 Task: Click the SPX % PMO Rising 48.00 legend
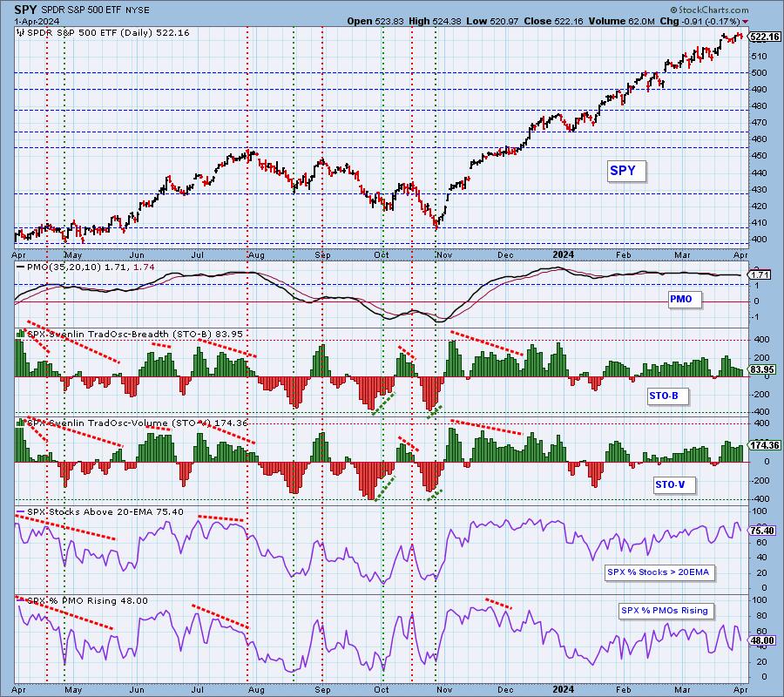click(x=87, y=601)
